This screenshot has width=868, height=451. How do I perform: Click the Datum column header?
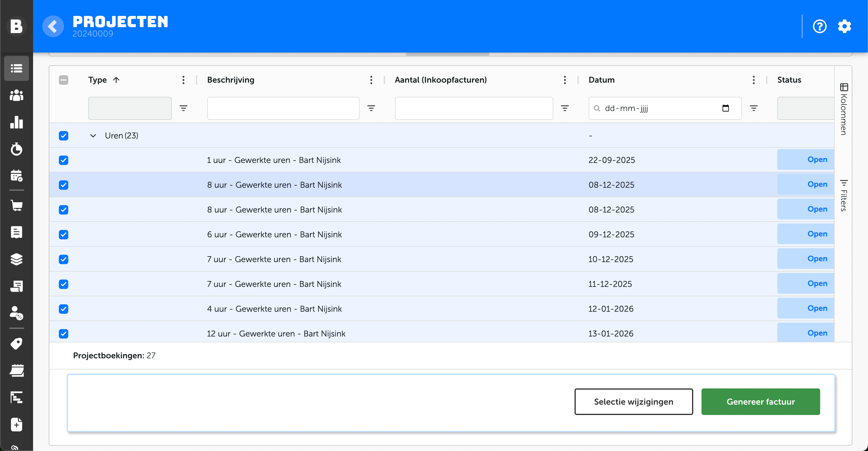click(601, 80)
